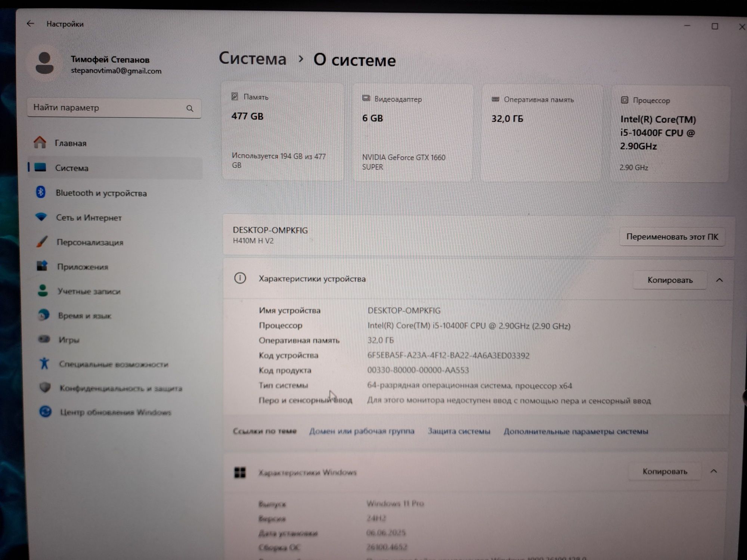Collapse Характеристики Windows section
747x560 pixels.
click(x=713, y=471)
